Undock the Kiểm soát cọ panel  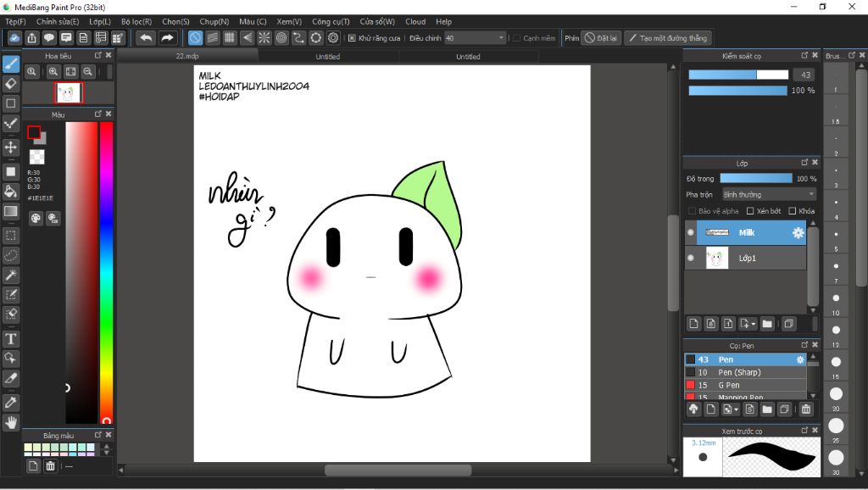coord(804,55)
